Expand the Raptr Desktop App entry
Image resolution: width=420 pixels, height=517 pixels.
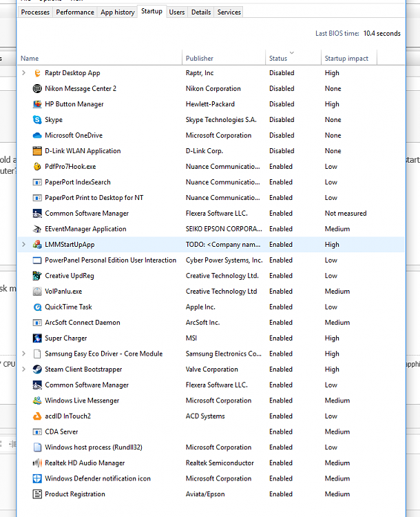23,73
